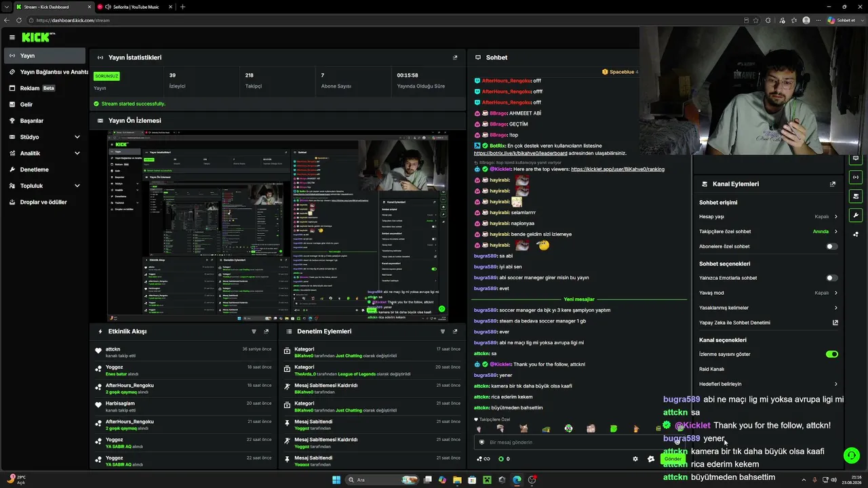The height and width of the screenshot is (488, 868).
Task: Toggle Yalnızca Emotlarla sohbet switch
Action: 832,278
